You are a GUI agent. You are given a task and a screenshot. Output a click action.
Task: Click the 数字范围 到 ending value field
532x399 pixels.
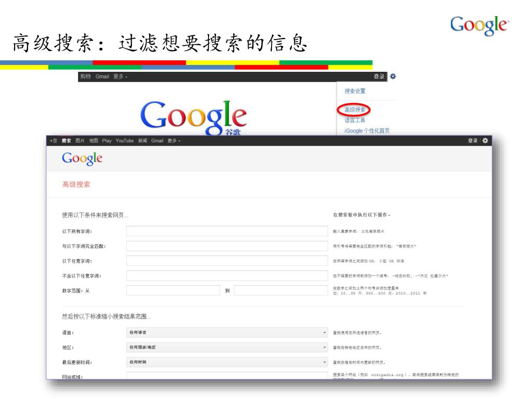tap(281, 290)
